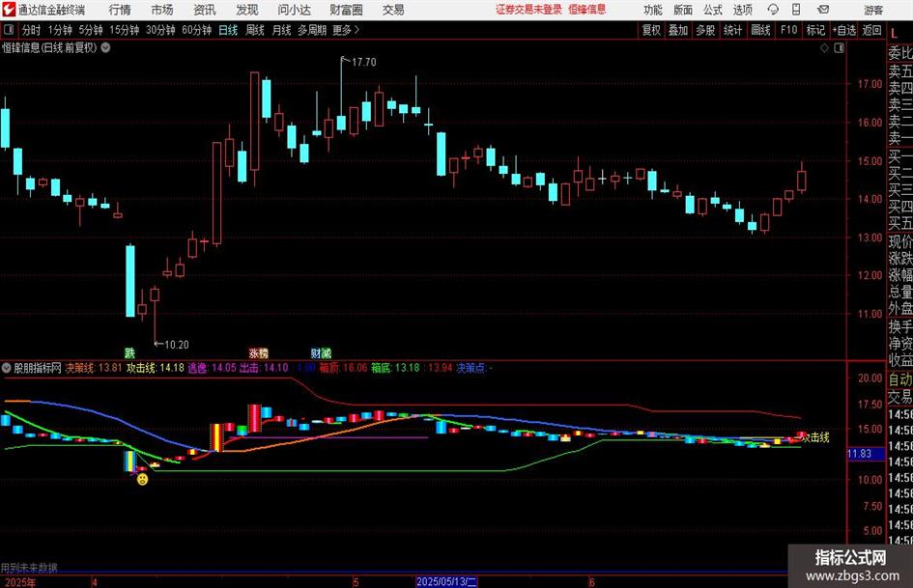The width and height of the screenshot is (913, 588).
Task: Add stock with +自选 button
Action: point(843,30)
